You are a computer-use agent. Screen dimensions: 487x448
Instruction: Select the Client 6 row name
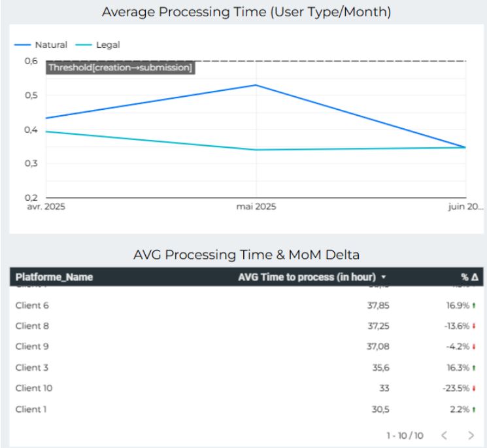tap(32, 305)
